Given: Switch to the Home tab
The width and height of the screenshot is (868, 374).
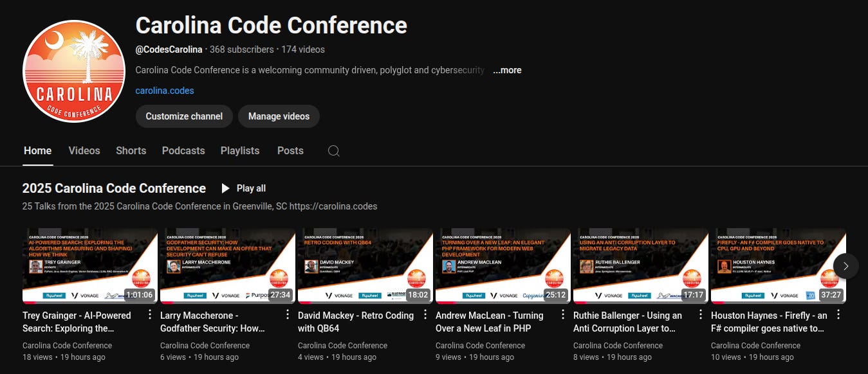Looking at the screenshot, I should [x=37, y=150].
